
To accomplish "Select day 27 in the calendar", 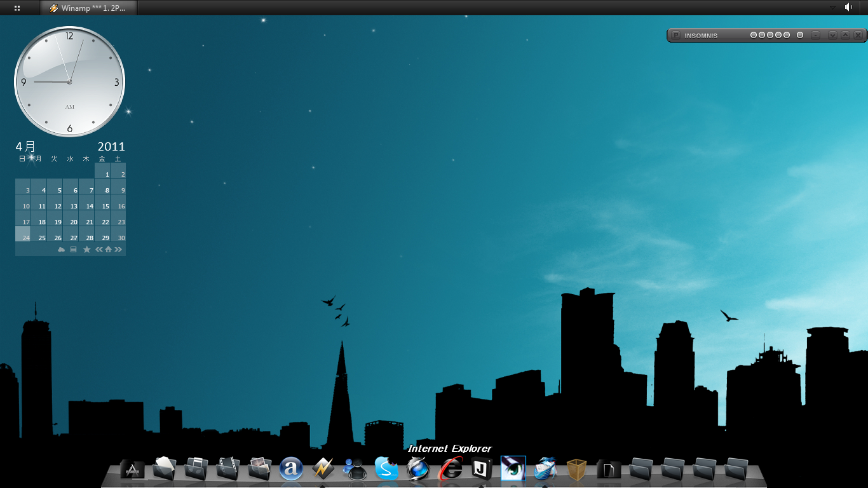I will pos(71,234).
